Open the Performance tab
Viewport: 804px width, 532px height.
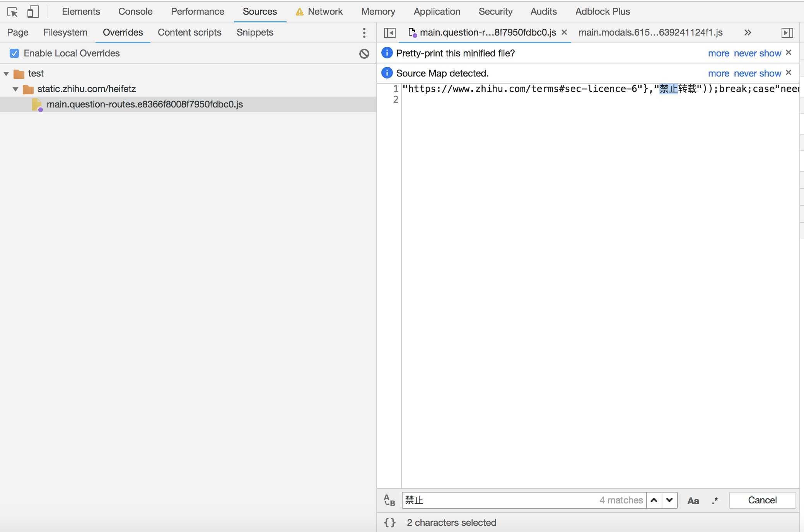click(x=198, y=12)
